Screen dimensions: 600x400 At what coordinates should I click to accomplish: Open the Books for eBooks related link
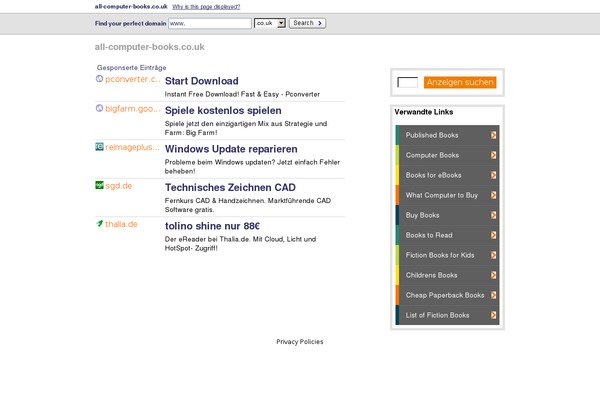click(x=434, y=175)
